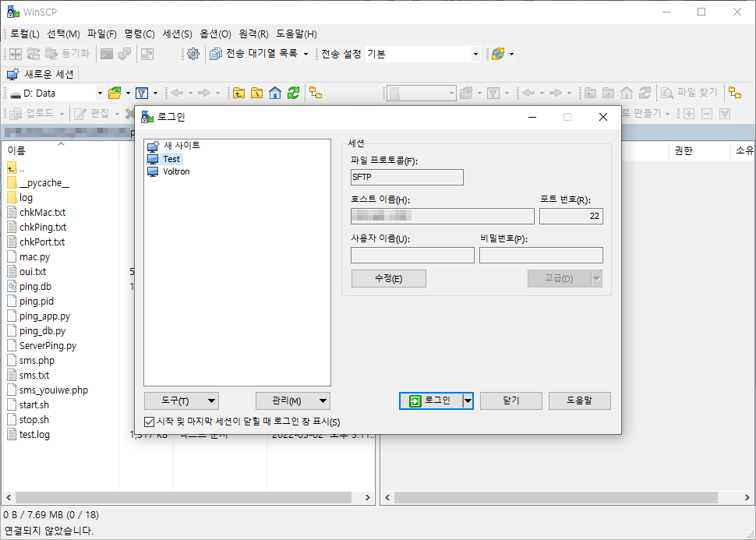Open the Login button dropdown arrow
756x540 pixels.
[x=468, y=401]
